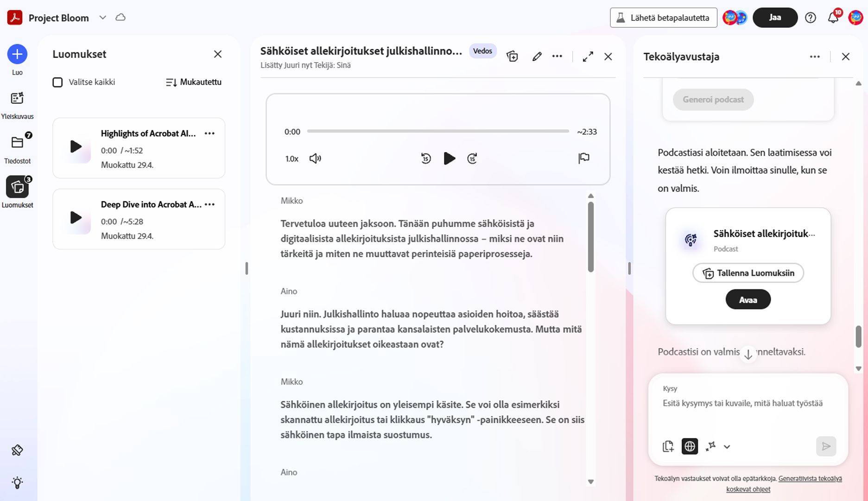Click the cloud sync status icon
868x501 pixels.
(120, 18)
